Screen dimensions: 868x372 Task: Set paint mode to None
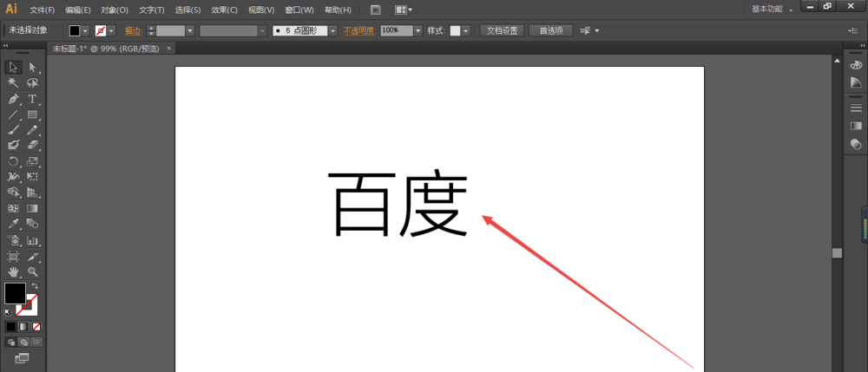36,327
